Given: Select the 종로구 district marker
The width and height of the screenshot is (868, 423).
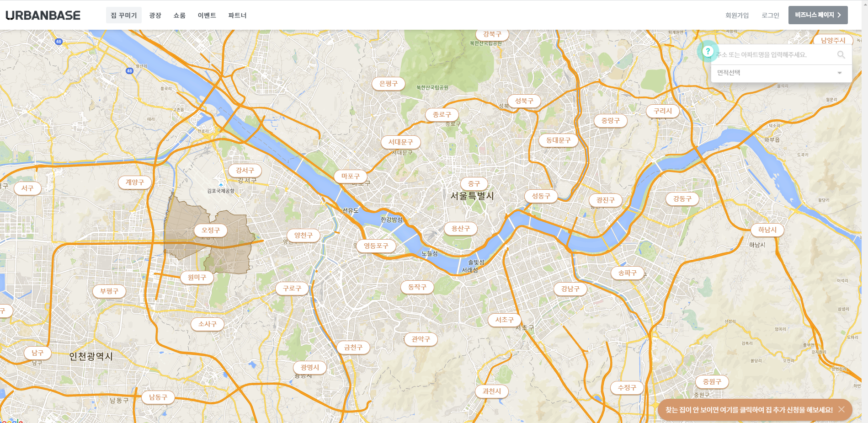Looking at the screenshot, I should [442, 115].
